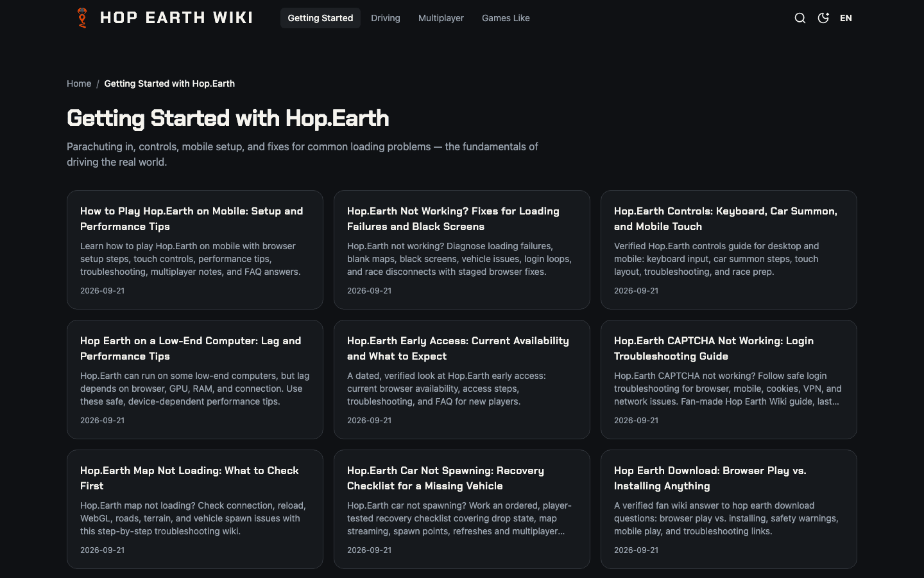Click the date on the Map Not Loading card
The image size is (924, 578).
[x=103, y=550]
